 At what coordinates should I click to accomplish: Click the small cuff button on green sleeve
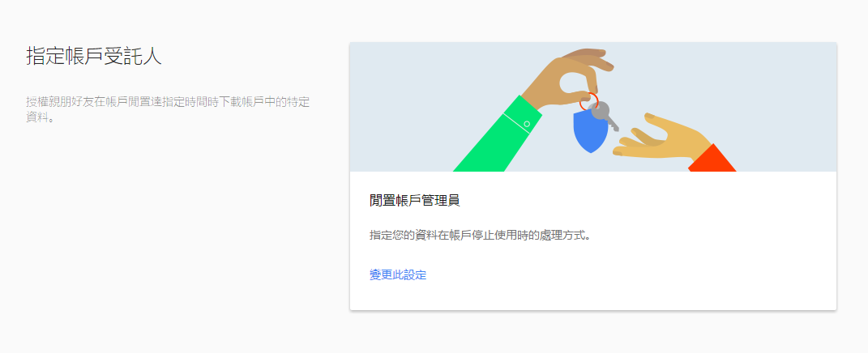click(527, 124)
